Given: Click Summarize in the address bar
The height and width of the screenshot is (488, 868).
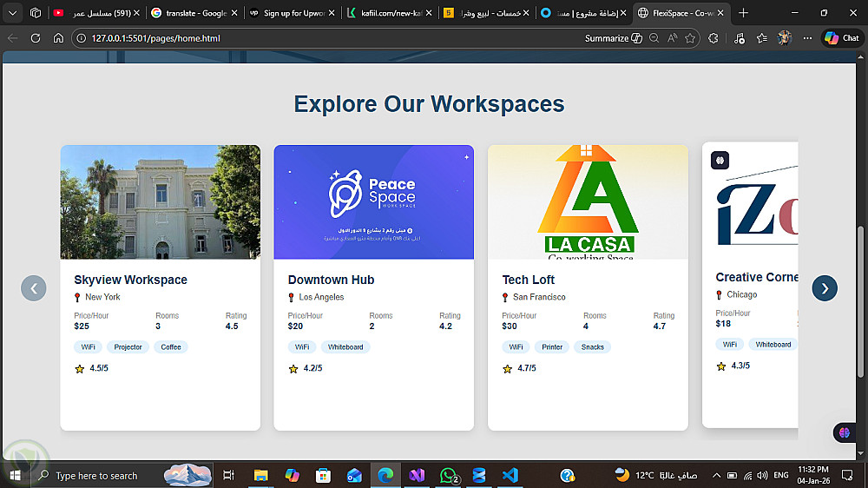Looking at the screenshot, I should tap(613, 38).
